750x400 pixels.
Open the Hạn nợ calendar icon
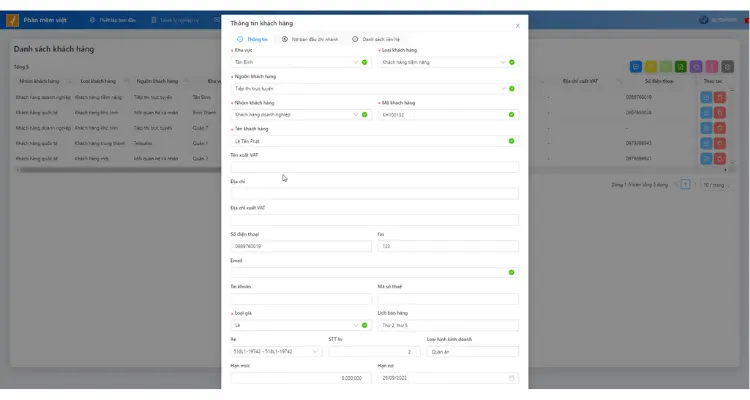[x=511, y=378]
